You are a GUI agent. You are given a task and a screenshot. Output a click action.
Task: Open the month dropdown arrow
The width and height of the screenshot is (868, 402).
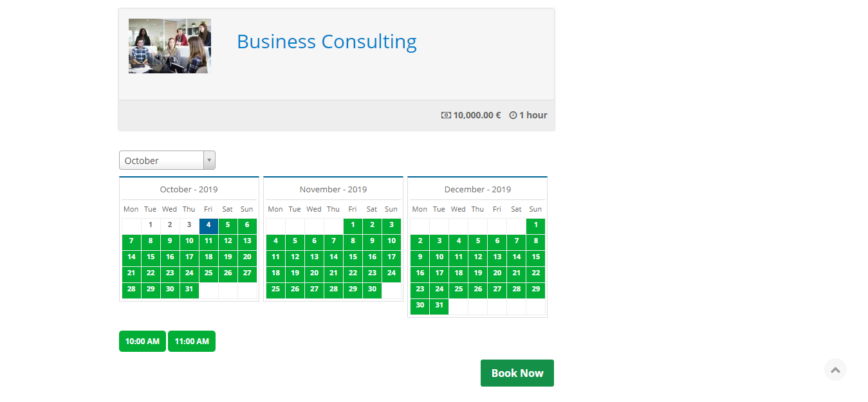[x=209, y=160]
